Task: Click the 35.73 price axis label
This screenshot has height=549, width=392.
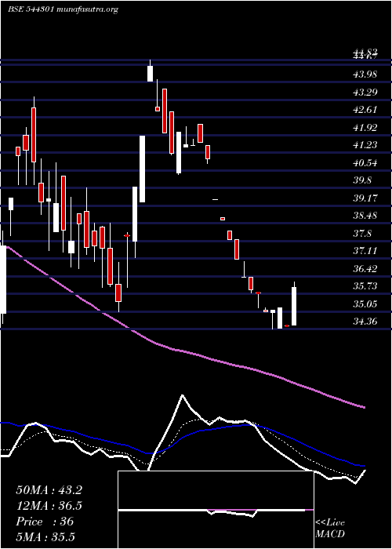Action: tap(365, 286)
